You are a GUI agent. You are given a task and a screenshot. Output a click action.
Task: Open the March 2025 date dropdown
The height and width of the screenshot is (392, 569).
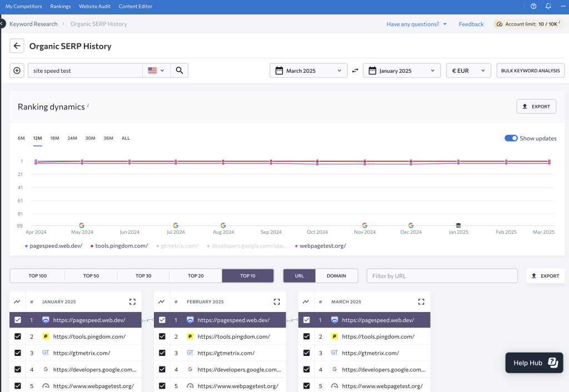click(x=308, y=71)
